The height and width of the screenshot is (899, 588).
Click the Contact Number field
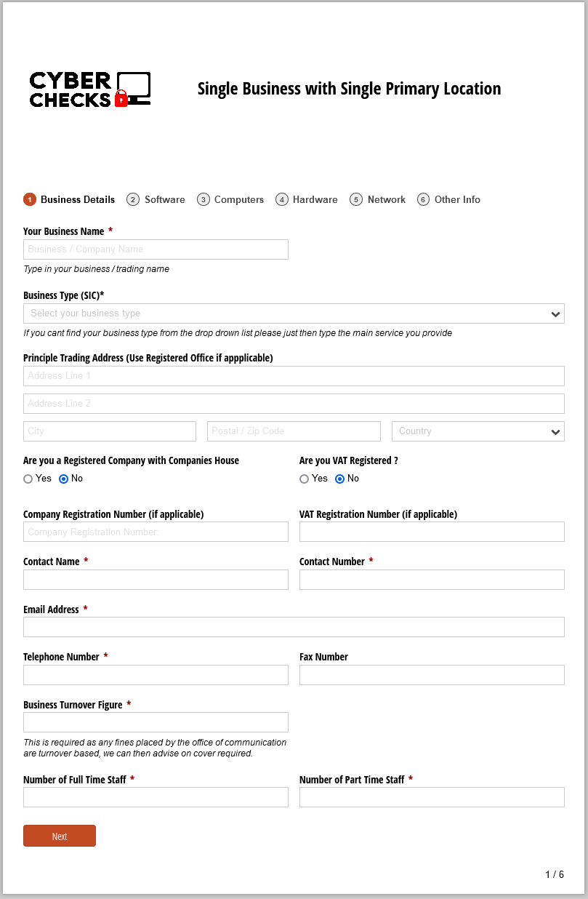(x=432, y=580)
